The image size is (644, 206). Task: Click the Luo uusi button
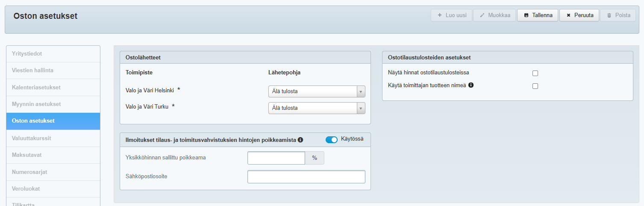[x=452, y=15]
